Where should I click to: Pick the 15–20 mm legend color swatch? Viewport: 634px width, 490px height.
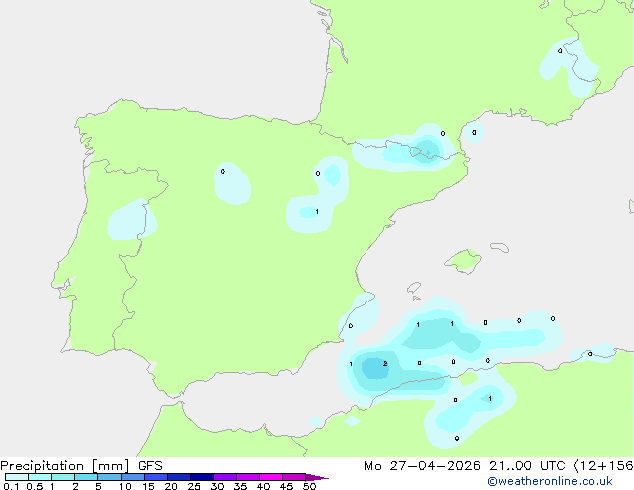click(x=156, y=477)
